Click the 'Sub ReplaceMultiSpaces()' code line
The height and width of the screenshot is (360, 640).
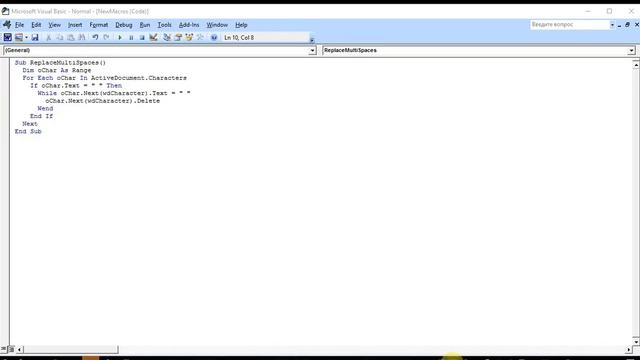coord(60,63)
